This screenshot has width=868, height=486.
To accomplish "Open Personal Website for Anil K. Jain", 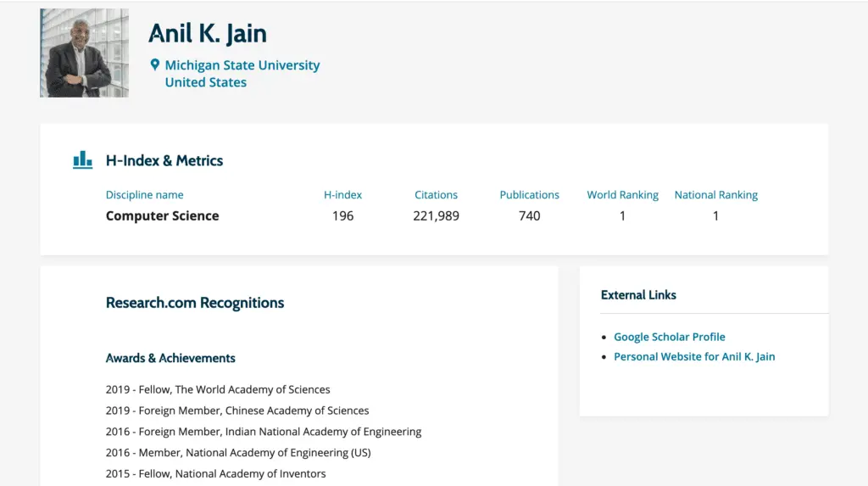I will (694, 357).
